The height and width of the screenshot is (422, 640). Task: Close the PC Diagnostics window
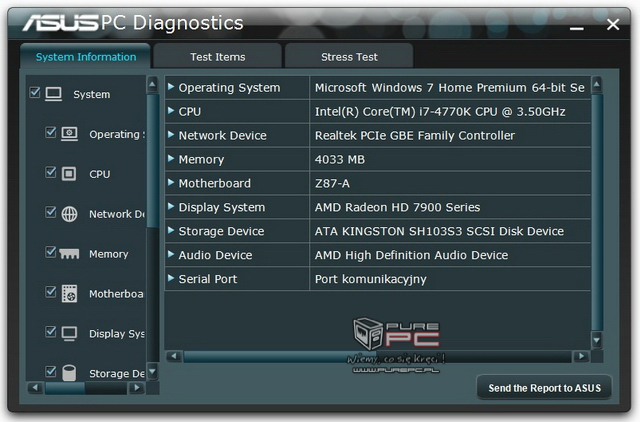[x=613, y=24]
